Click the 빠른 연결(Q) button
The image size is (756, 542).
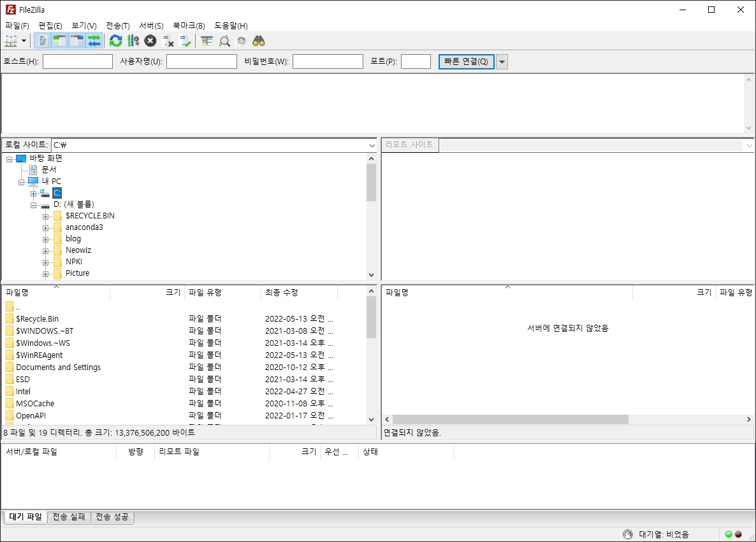(466, 62)
